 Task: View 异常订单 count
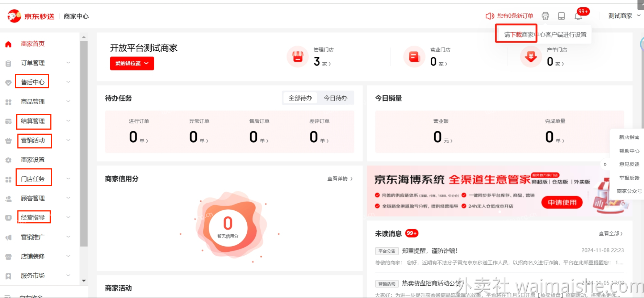click(198, 137)
